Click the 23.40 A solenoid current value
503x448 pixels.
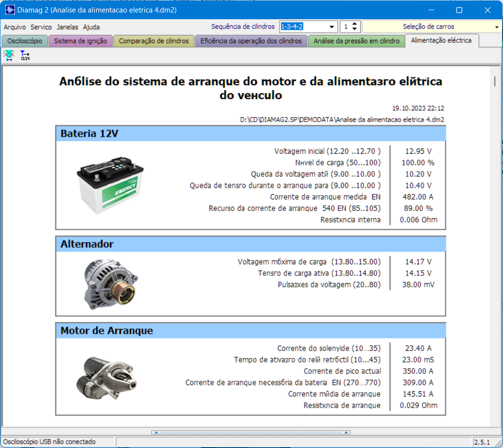[x=418, y=348]
